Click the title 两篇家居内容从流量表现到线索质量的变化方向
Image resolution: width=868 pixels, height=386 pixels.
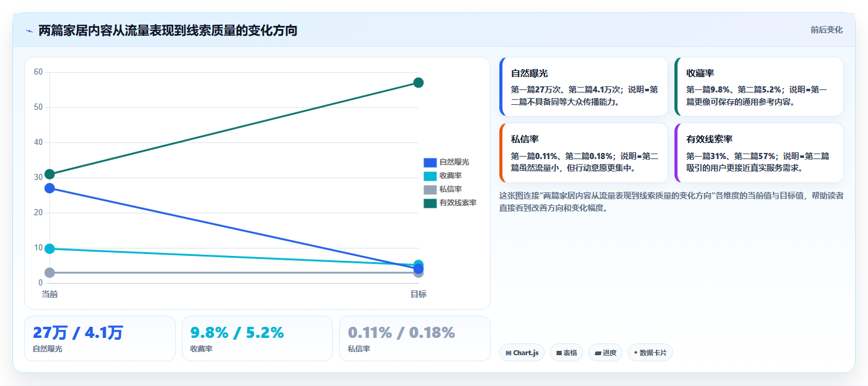pyautogui.click(x=168, y=30)
